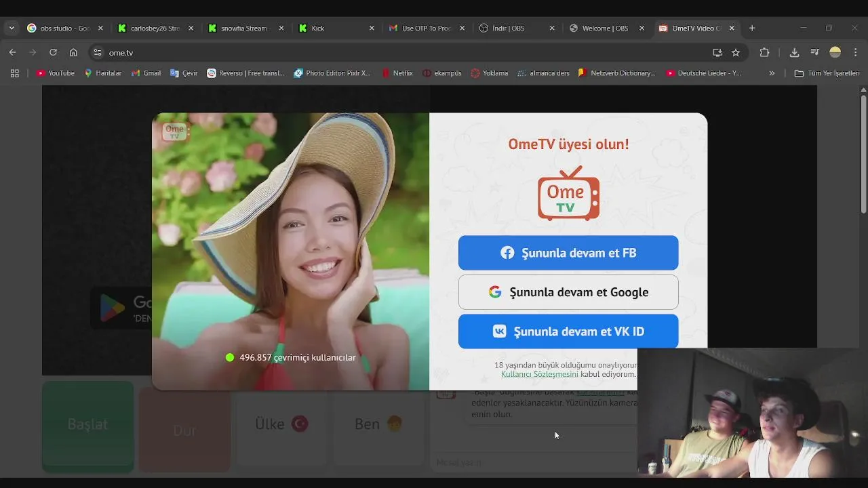This screenshot has height=488, width=868.
Task: Continue with VK ID login button
Action: click(568, 331)
